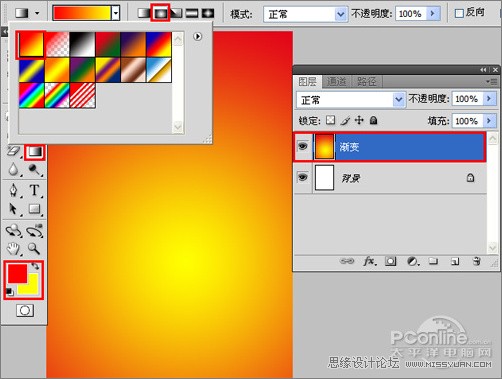This screenshot has width=502, height=379.
Task: Open Layers panel 填充 arrow
Action: point(489,121)
